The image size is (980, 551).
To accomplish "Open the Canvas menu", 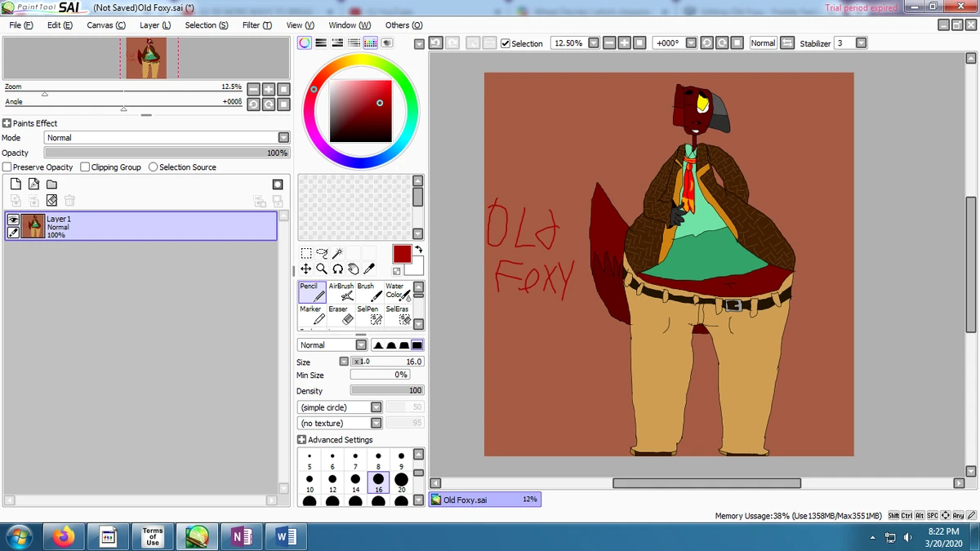I will [x=105, y=25].
